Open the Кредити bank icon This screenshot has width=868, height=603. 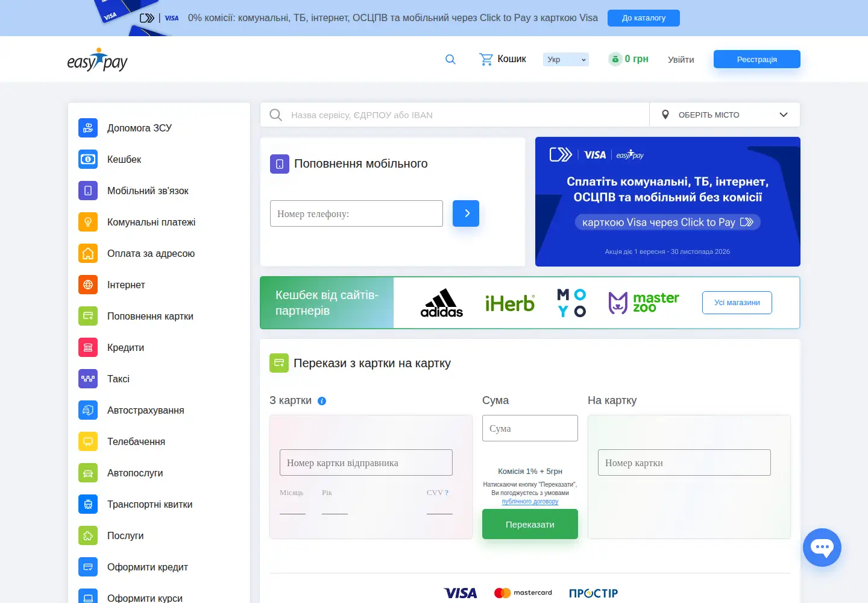88,347
